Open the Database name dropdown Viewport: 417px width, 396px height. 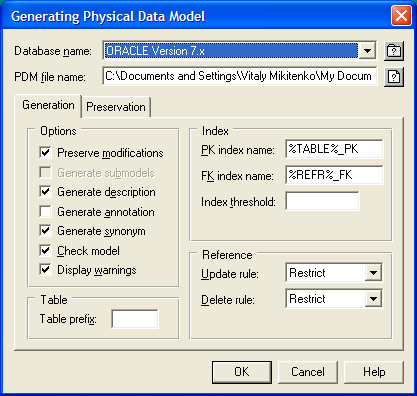coord(367,51)
